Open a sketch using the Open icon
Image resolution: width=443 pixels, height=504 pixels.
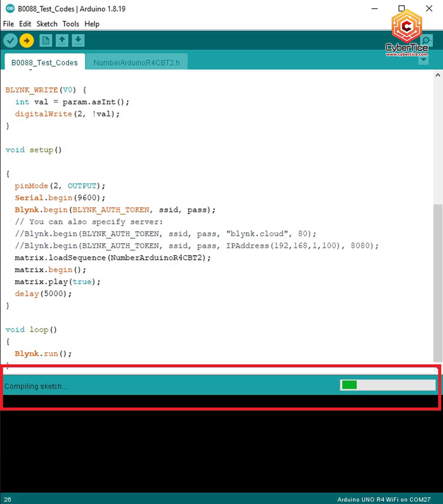[x=62, y=40]
